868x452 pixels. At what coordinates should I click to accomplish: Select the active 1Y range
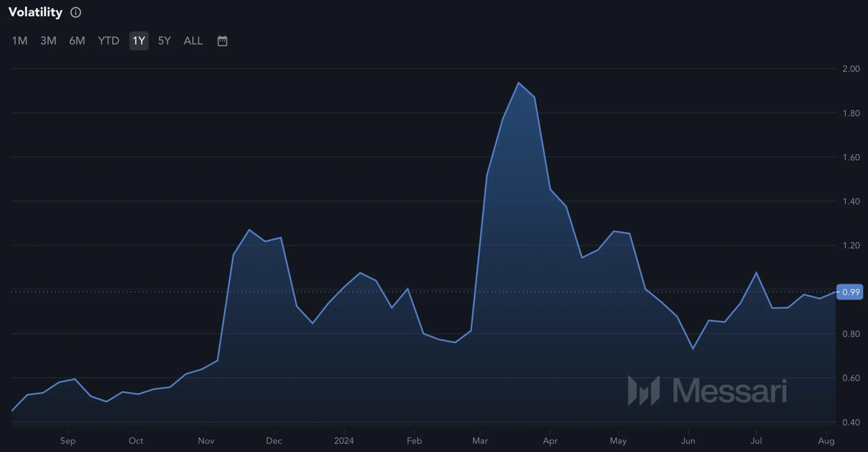click(139, 41)
